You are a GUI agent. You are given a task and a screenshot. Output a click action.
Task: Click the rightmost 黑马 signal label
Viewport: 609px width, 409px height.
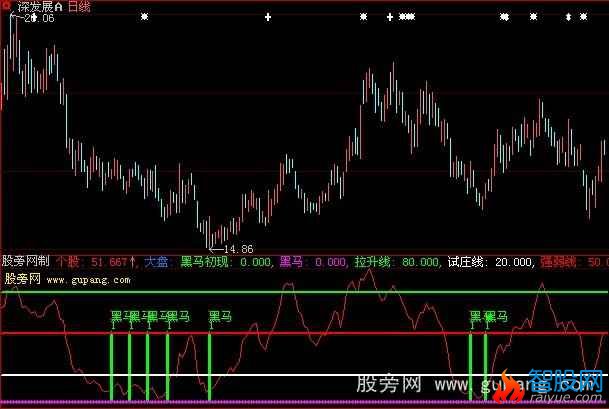tap(497, 317)
